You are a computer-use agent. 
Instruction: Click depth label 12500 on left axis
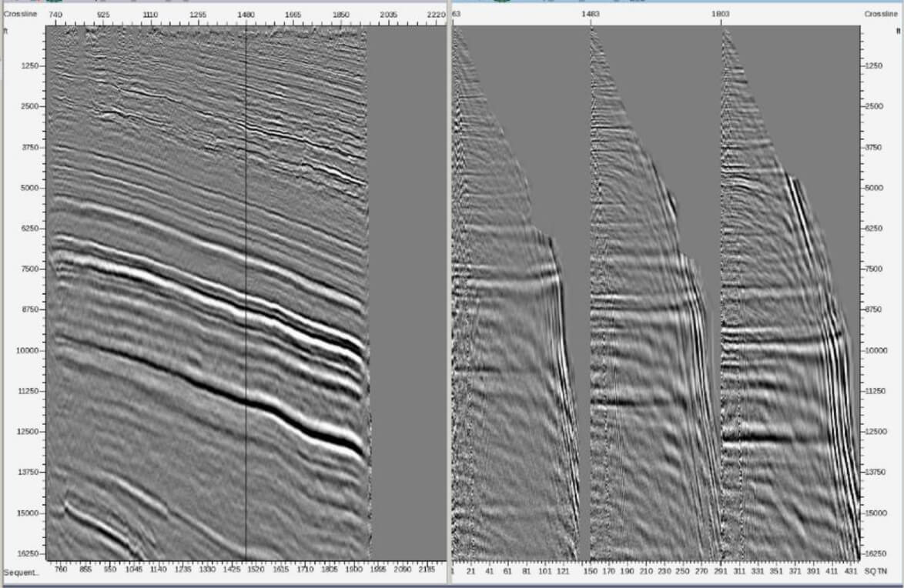(28, 432)
